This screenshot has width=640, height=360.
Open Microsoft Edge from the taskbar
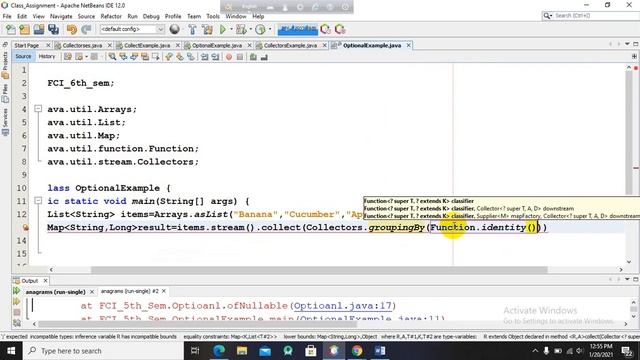coord(219,351)
